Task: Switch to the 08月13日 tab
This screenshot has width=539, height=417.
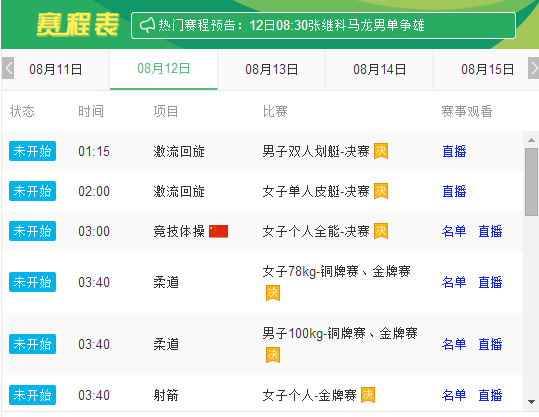Action: click(272, 69)
